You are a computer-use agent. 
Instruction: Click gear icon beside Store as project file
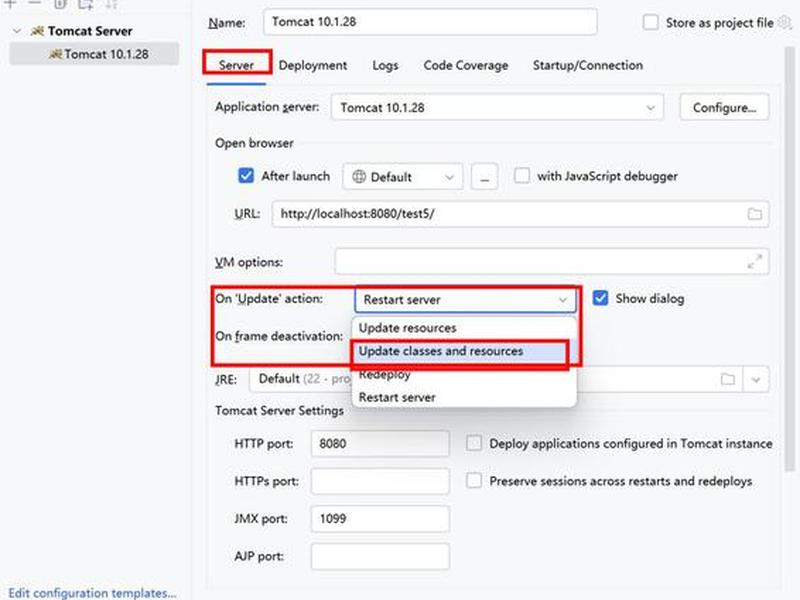point(785,22)
